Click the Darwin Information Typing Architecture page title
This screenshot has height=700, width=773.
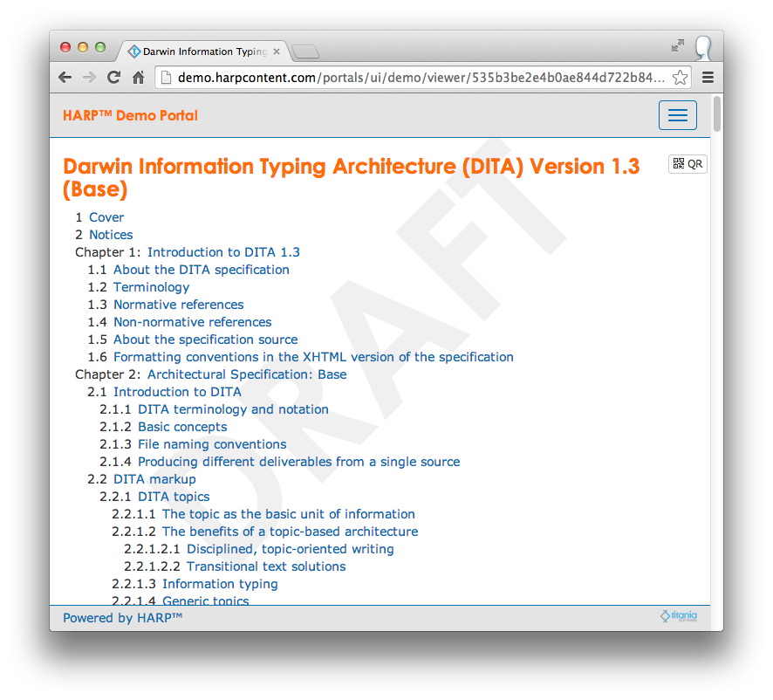click(x=352, y=177)
